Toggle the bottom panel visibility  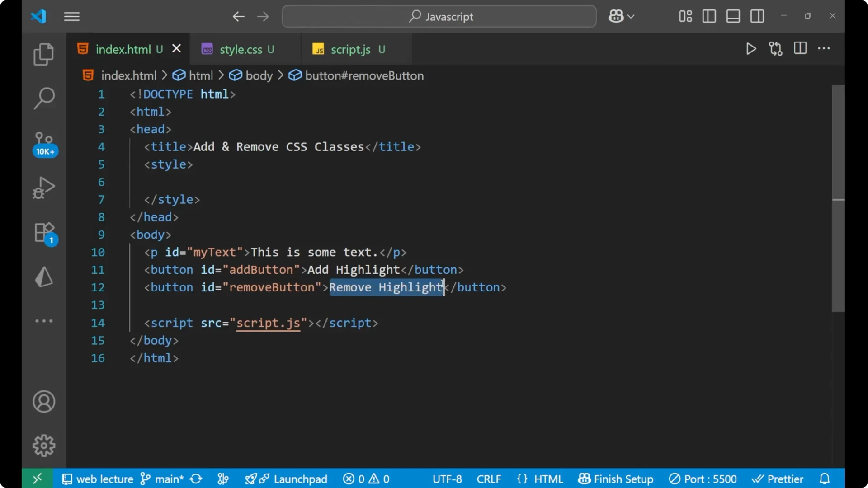coord(733,16)
